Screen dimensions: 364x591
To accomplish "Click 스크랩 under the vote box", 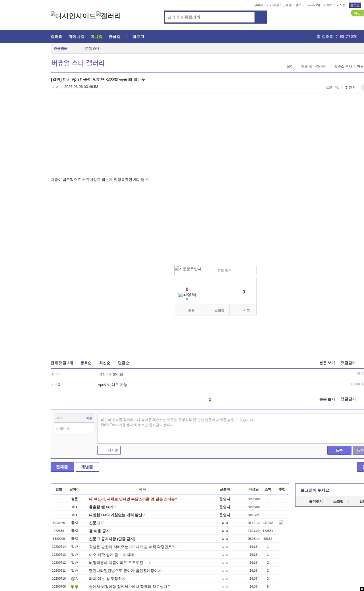I will (216, 310).
